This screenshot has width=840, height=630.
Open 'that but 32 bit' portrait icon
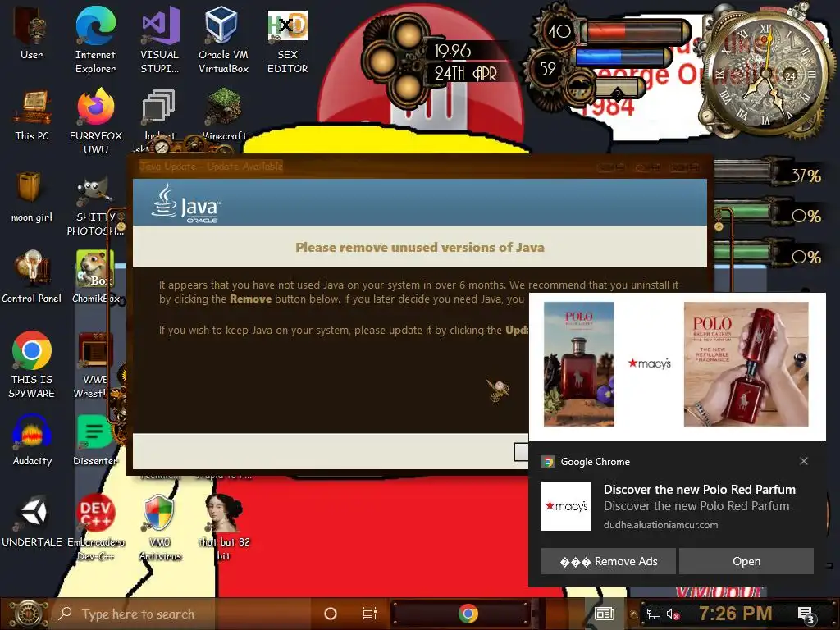click(x=224, y=527)
